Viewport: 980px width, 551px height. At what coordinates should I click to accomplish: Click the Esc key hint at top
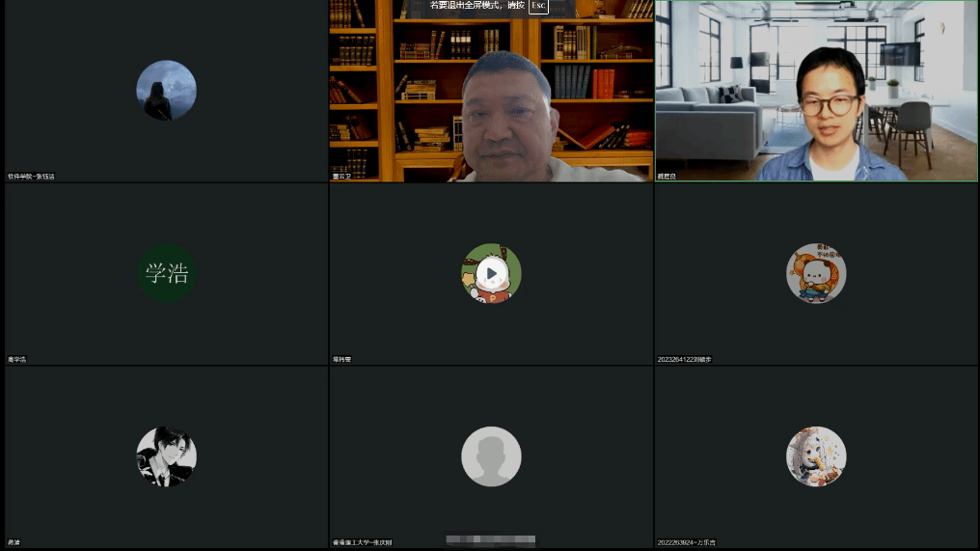(x=538, y=6)
